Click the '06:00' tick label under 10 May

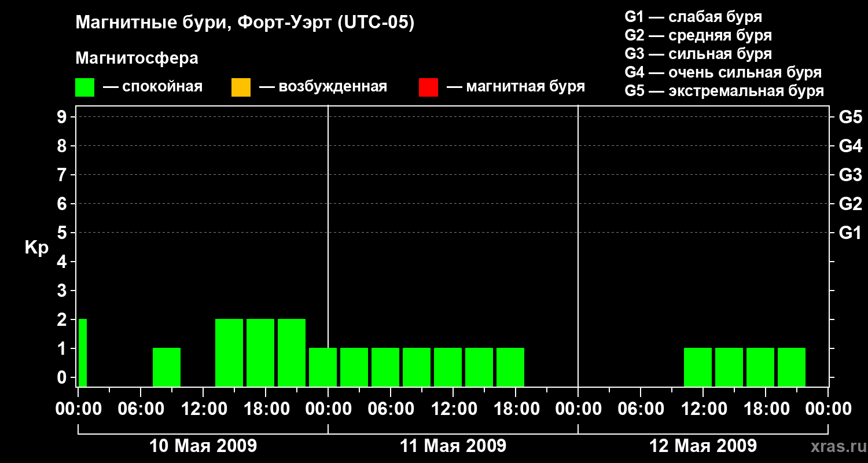tap(141, 409)
